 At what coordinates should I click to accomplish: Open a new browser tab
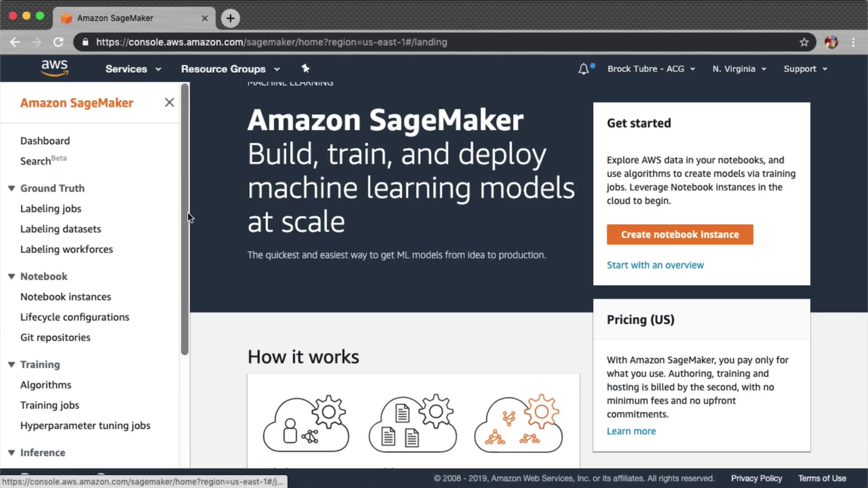[231, 18]
